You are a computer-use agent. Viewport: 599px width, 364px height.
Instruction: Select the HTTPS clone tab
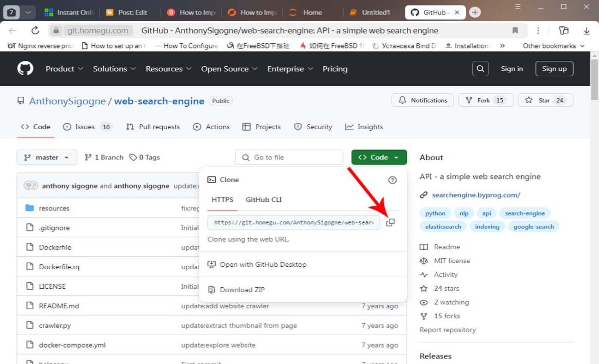[222, 199]
